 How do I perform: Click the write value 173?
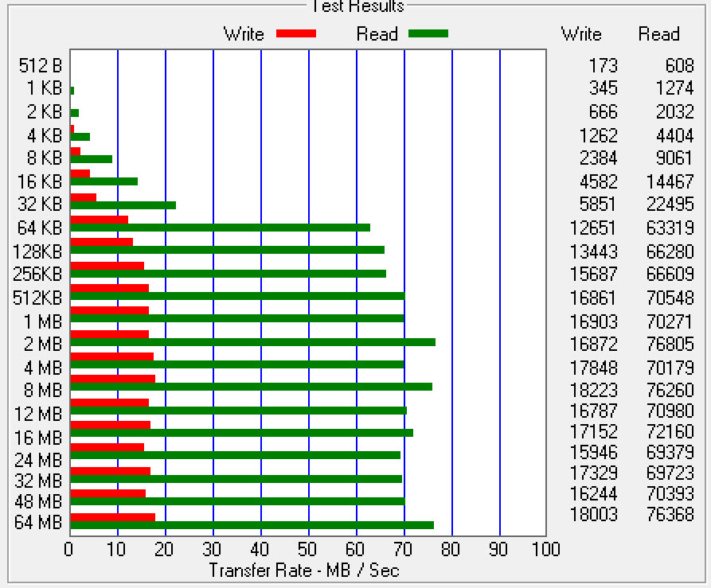(x=604, y=66)
